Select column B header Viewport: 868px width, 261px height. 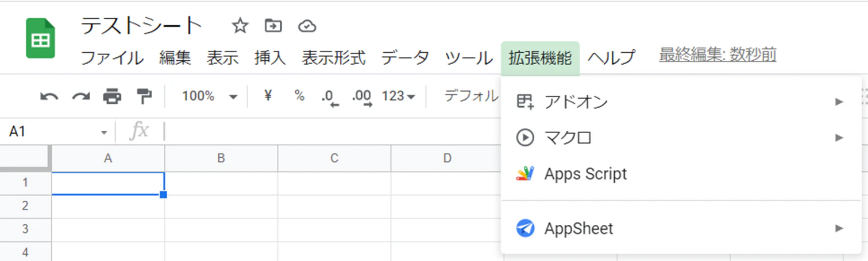click(221, 159)
